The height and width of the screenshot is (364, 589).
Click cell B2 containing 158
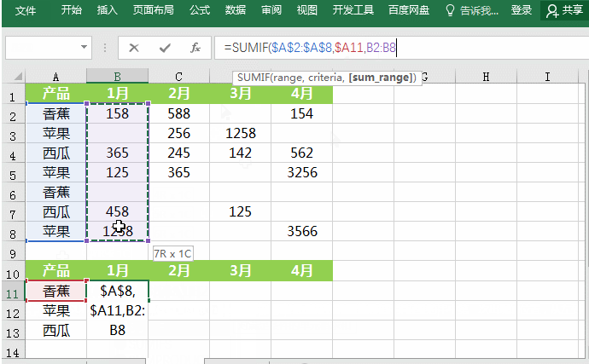tap(117, 113)
